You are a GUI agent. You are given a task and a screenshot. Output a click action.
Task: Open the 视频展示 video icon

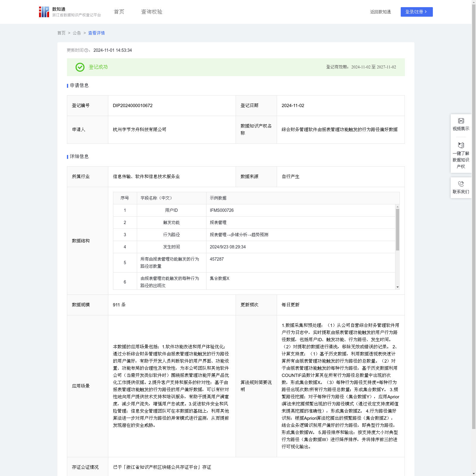[x=461, y=121]
